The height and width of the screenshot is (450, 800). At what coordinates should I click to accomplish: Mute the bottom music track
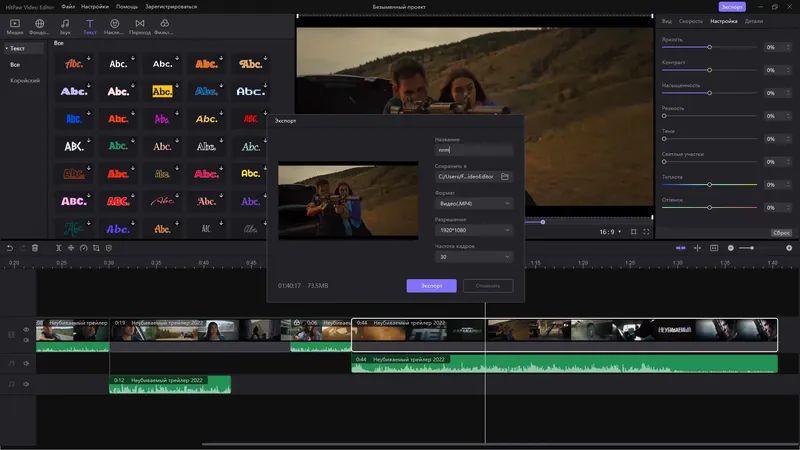(x=26, y=384)
